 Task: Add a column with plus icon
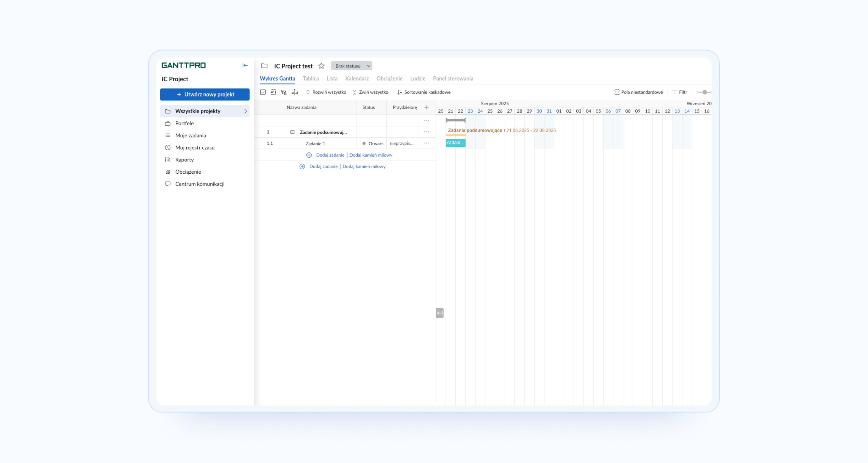(426, 107)
